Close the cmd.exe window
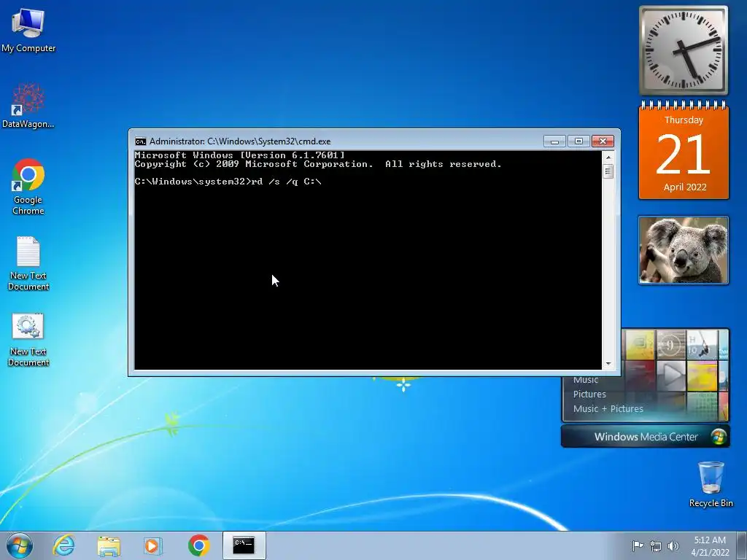Screen dimensions: 747x560 603,141
